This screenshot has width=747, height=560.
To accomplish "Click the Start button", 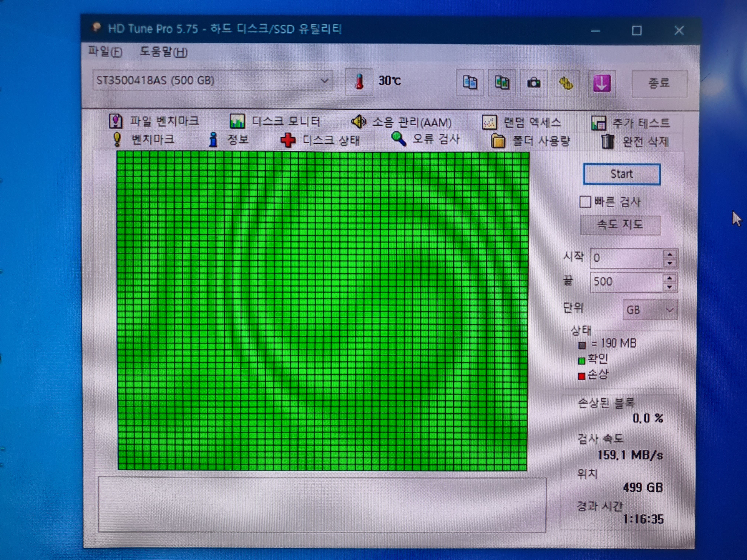I will [x=622, y=174].
